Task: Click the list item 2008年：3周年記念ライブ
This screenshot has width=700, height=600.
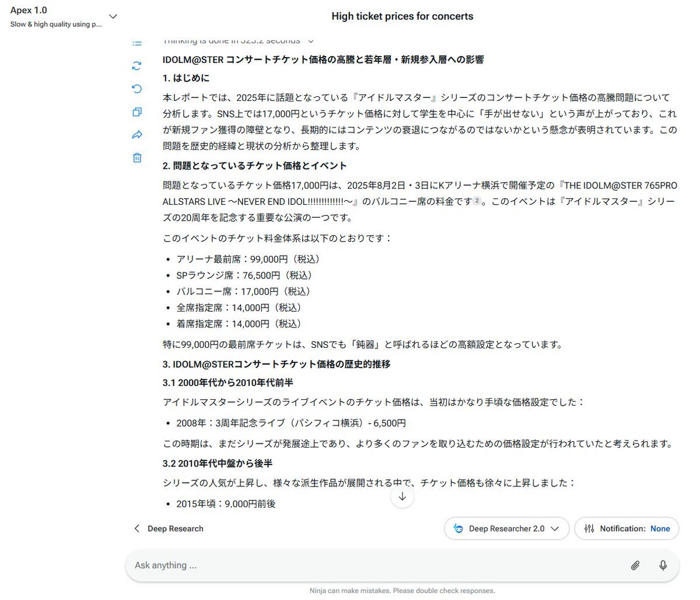Action: pos(291,423)
